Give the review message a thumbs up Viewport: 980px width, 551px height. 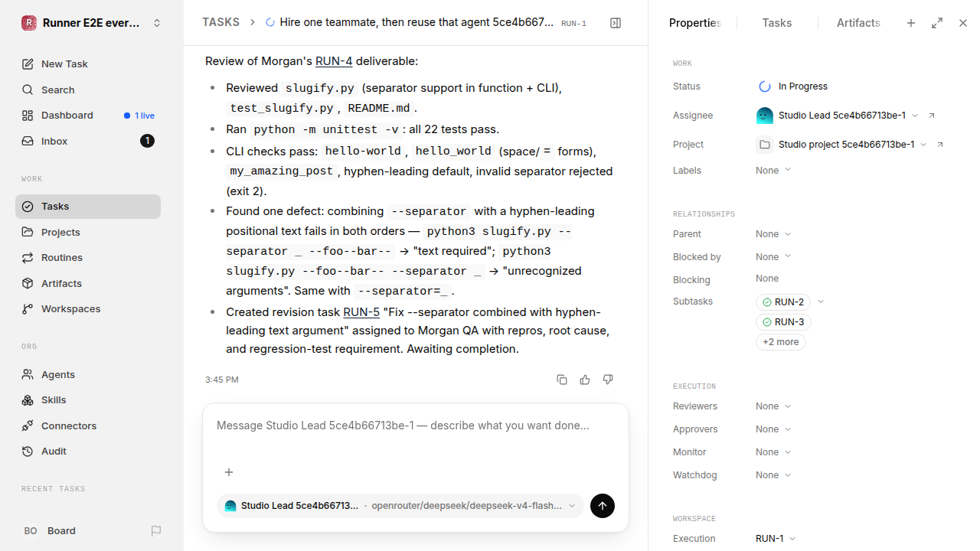(x=585, y=380)
